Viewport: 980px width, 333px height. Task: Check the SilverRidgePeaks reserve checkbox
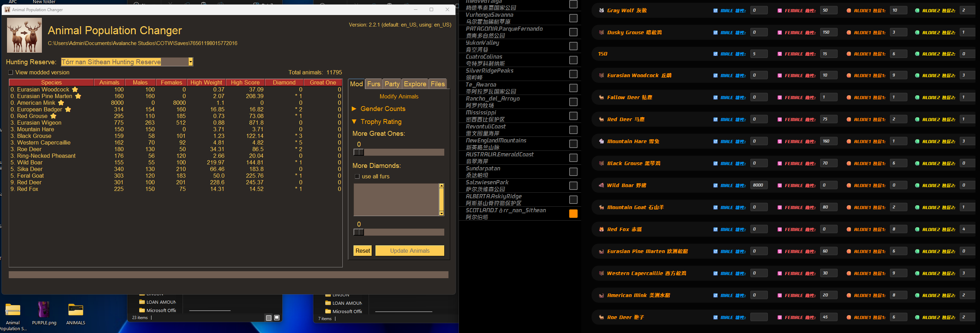click(x=573, y=74)
